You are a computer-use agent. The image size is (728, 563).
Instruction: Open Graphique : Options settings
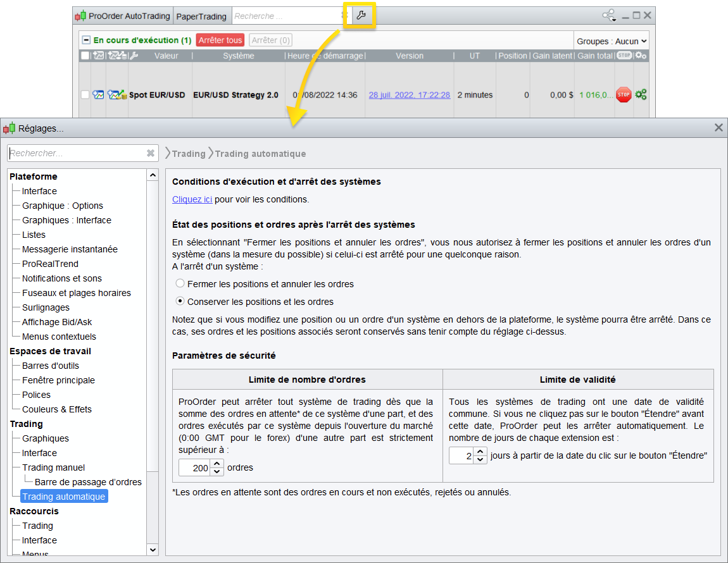click(x=63, y=206)
